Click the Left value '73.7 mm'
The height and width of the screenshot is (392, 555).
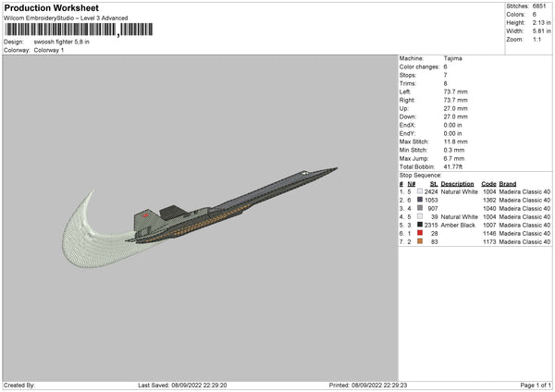pos(455,92)
